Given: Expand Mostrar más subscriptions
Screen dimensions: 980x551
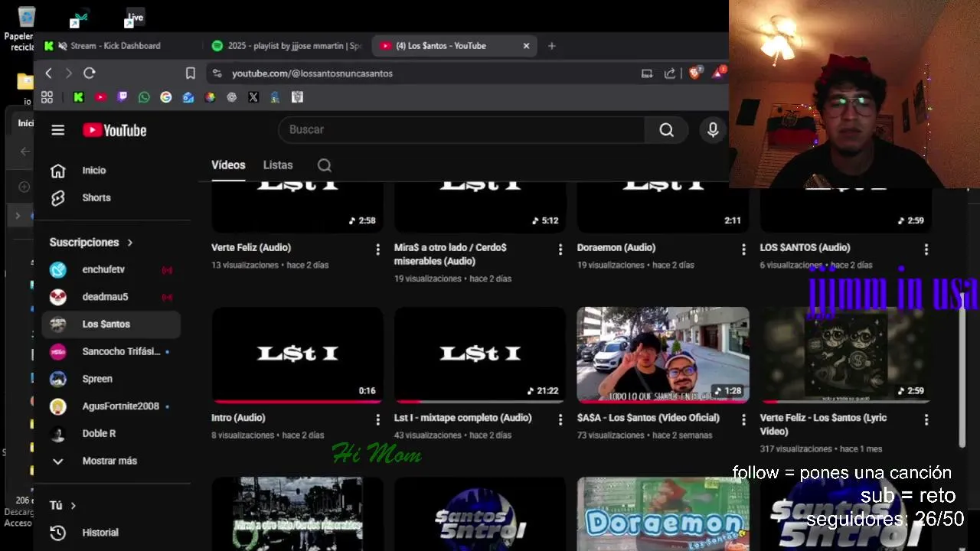Looking at the screenshot, I should (111, 461).
